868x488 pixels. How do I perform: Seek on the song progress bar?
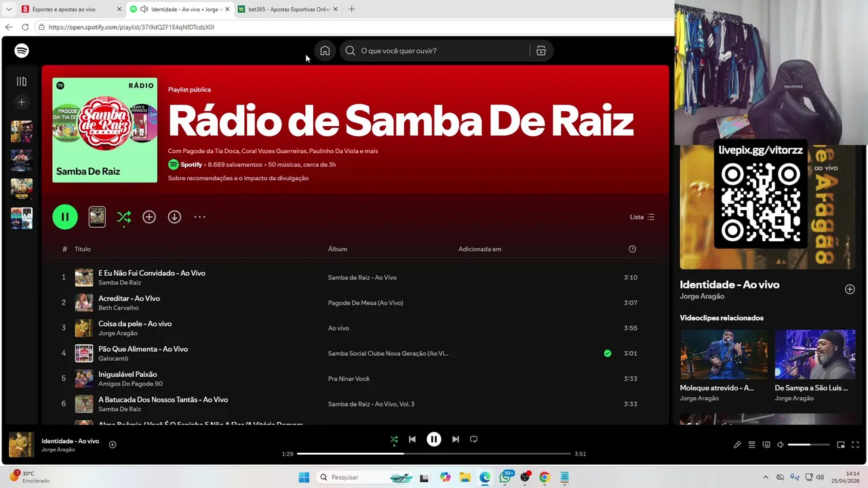tap(434, 453)
